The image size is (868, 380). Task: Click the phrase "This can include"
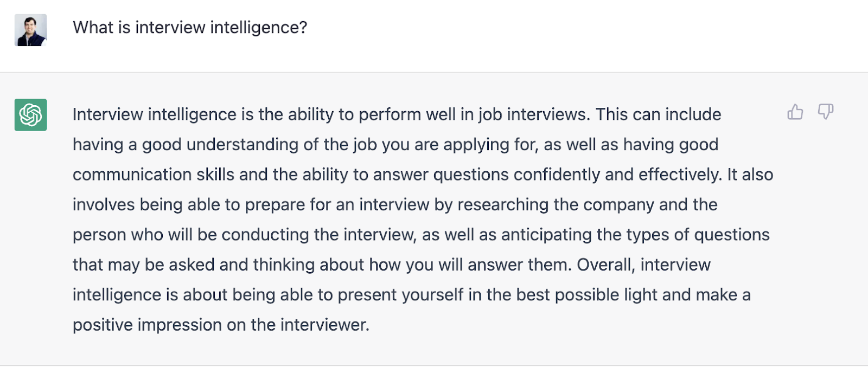658,115
